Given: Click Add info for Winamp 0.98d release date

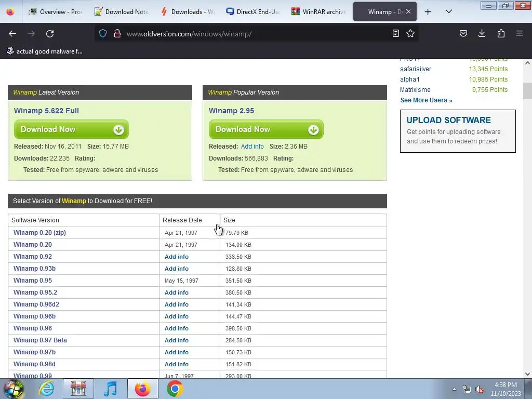Looking at the screenshot, I should point(177,364).
